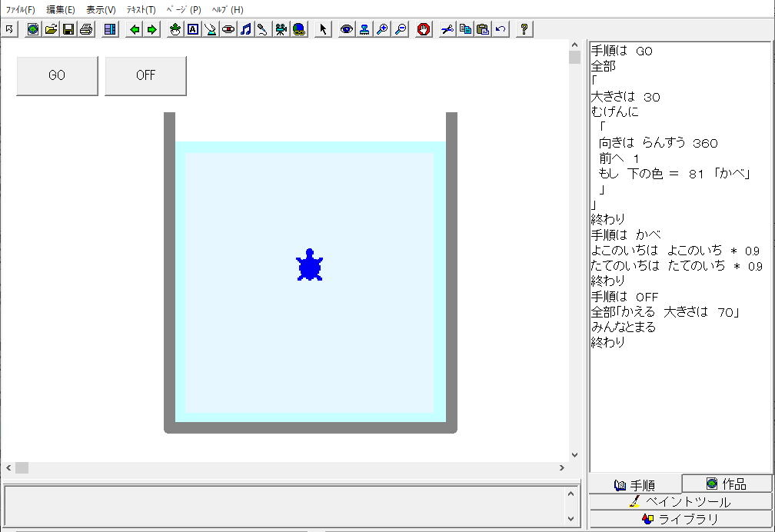Click the GO button on canvas
Image resolution: width=775 pixels, height=532 pixels.
(57, 75)
